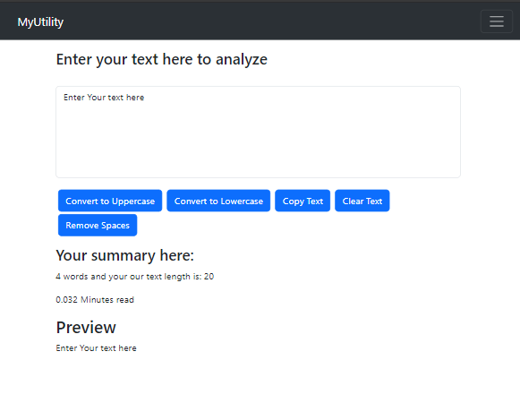Click the '0.032 Minutes read' text
Image resolution: width=520 pixels, height=420 pixels.
click(x=95, y=300)
